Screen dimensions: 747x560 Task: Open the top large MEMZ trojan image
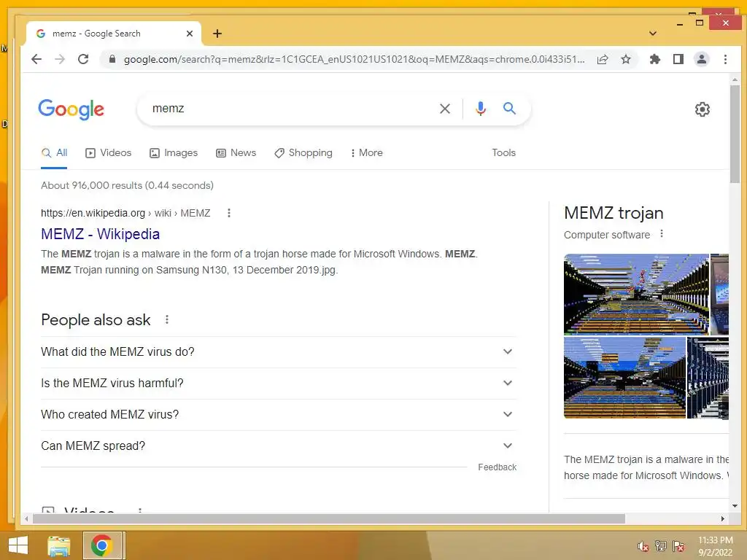[636, 295]
